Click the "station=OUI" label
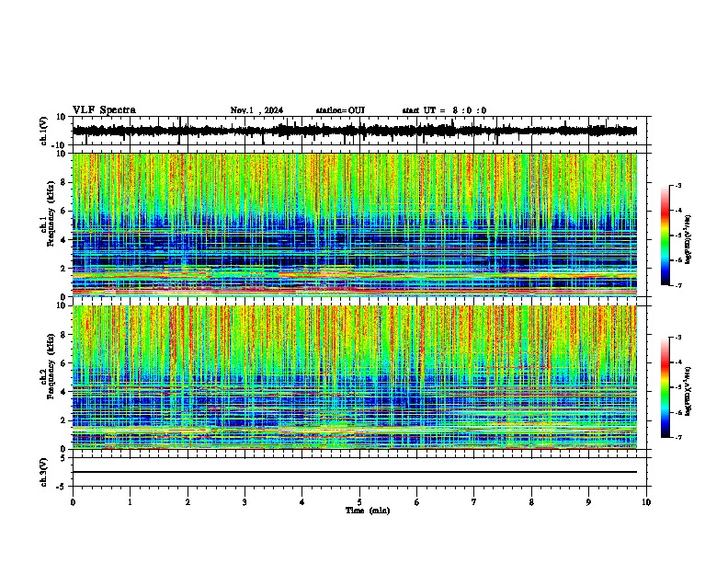Screen dimensions: 728x563 click(x=340, y=110)
